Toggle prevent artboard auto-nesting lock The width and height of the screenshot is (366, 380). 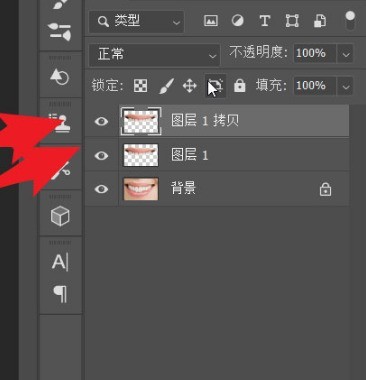point(215,86)
